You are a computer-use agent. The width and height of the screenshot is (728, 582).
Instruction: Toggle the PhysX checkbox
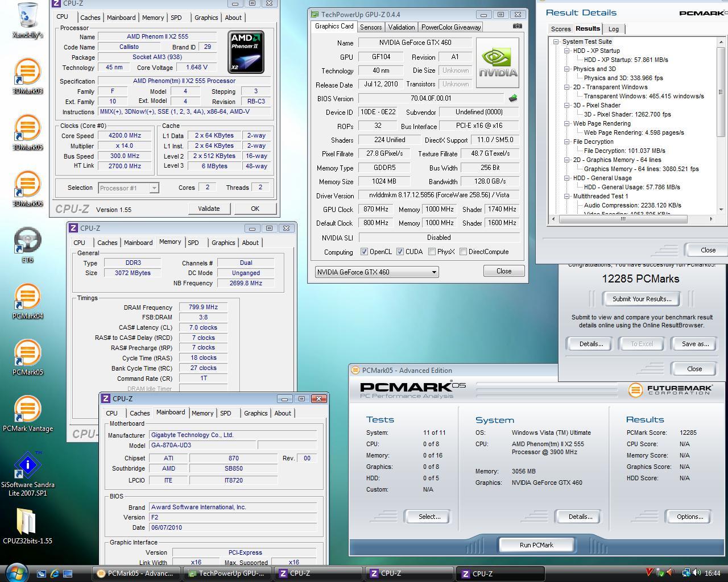432,252
